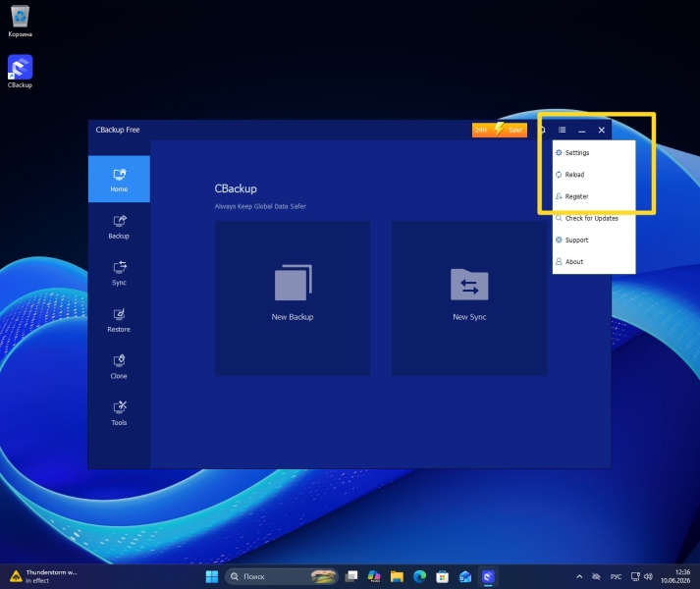
Task: Choose Settings from the dropdown menu
Action: [x=594, y=153]
